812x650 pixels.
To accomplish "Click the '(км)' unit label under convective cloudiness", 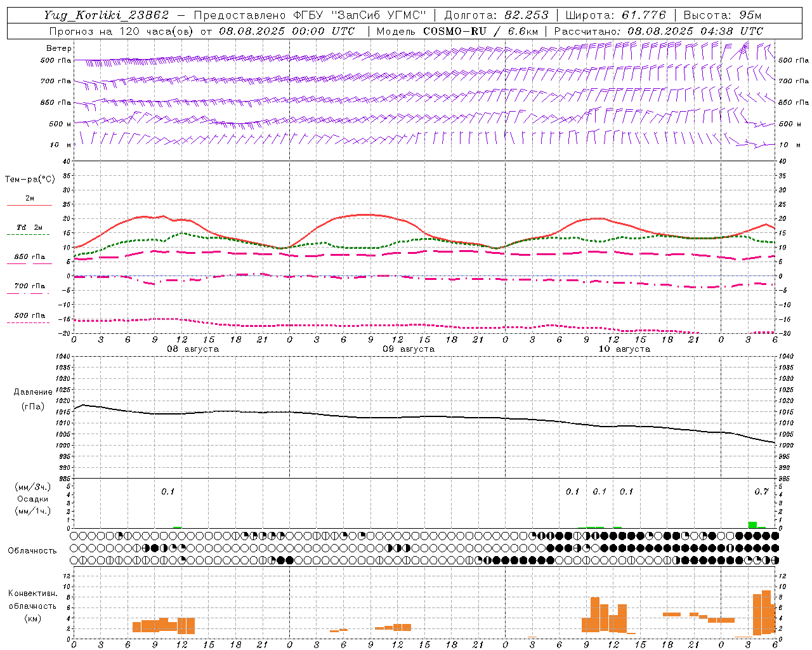I will click(33, 618).
